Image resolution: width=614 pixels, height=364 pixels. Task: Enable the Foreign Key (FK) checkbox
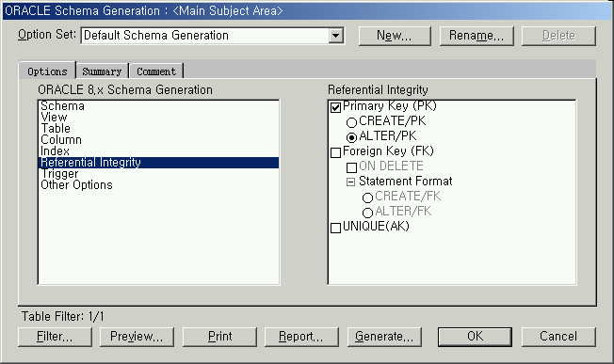click(335, 152)
